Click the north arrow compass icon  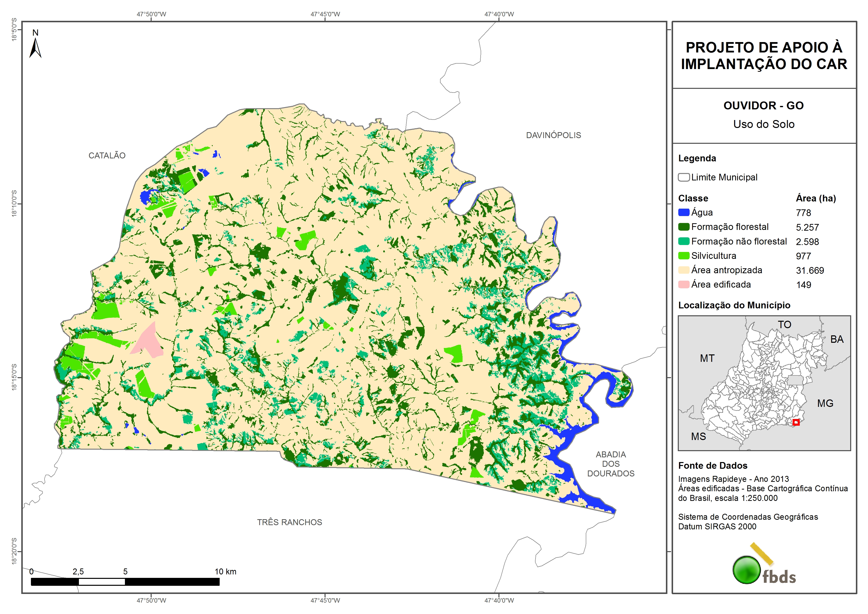coord(35,48)
